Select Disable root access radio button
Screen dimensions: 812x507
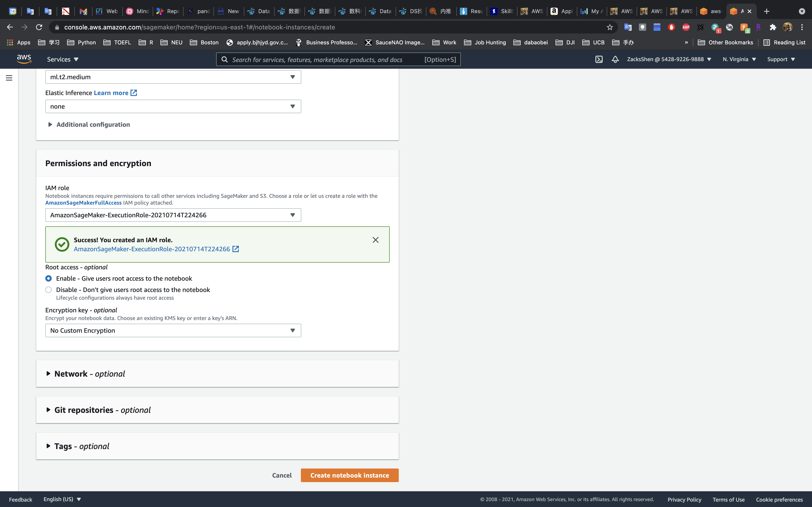click(49, 290)
